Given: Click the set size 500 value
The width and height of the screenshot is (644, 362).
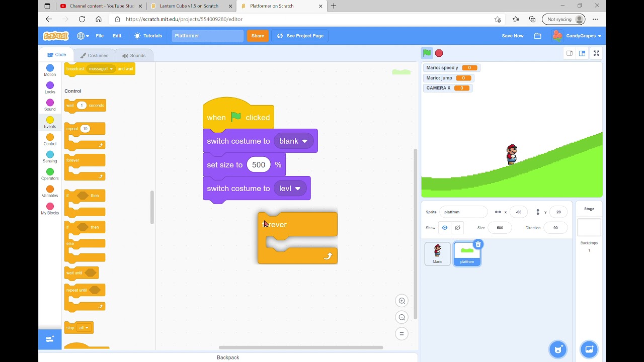Looking at the screenshot, I should pyautogui.click(x=259, y=165).
